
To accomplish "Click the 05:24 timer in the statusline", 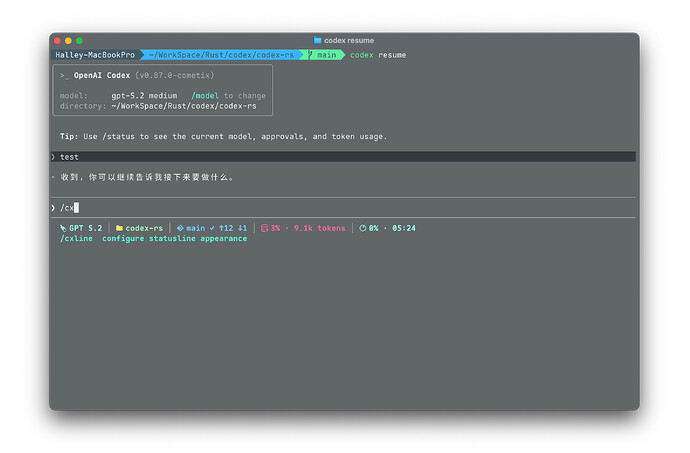I will point(404,228).
